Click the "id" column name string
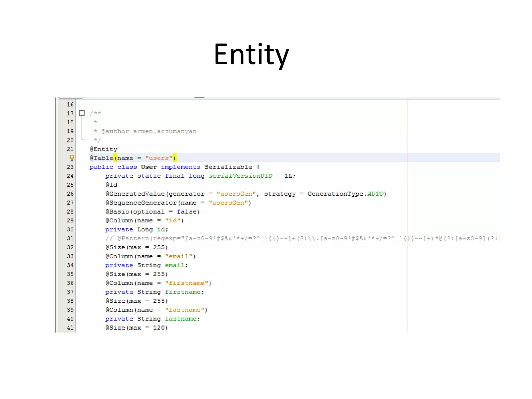This screenshot has height=399, width=532. point(173,221)
